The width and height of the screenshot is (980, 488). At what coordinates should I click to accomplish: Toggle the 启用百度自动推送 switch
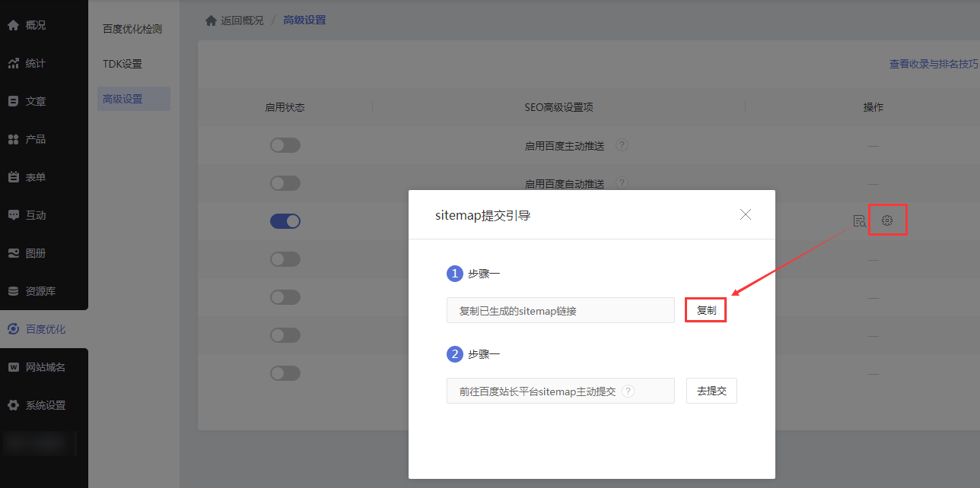click(x=285, y=182)
